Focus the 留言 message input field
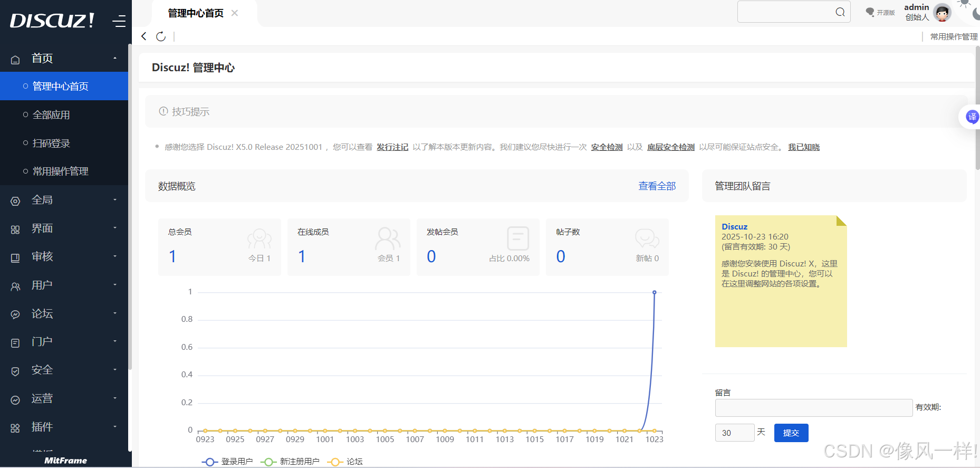The width and height of the screenshot is (980, 468). 814,408
